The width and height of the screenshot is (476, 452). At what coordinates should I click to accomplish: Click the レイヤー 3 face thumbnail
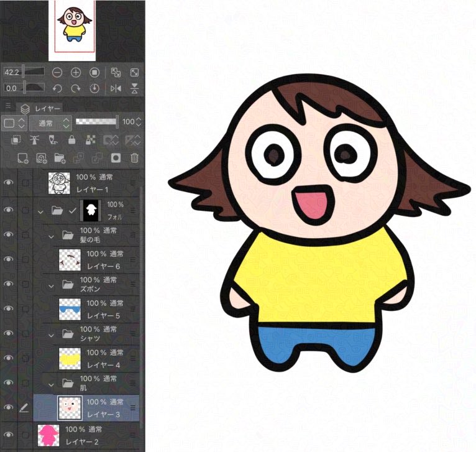click(x=70, y=408)
